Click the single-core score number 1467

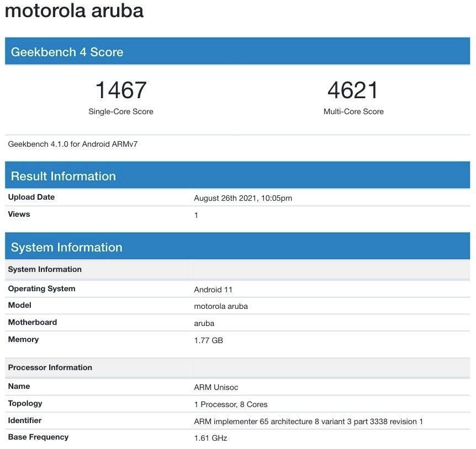pos(121,90)
